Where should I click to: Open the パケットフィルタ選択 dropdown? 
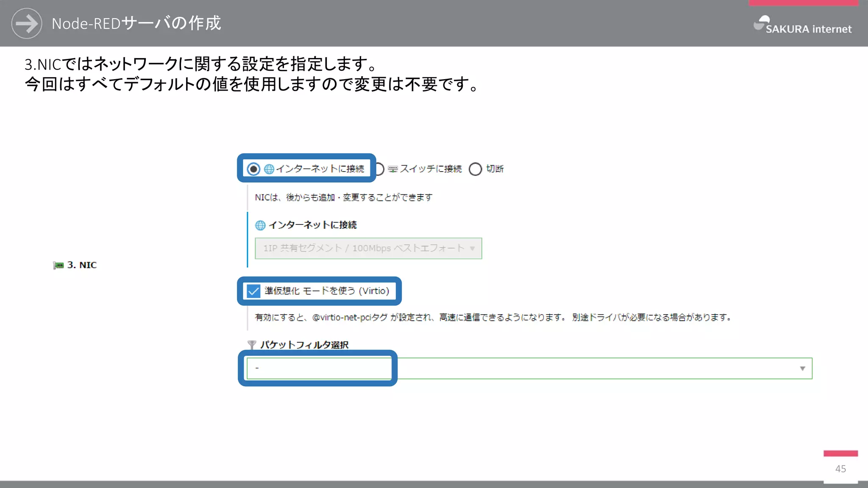[529, 368]
